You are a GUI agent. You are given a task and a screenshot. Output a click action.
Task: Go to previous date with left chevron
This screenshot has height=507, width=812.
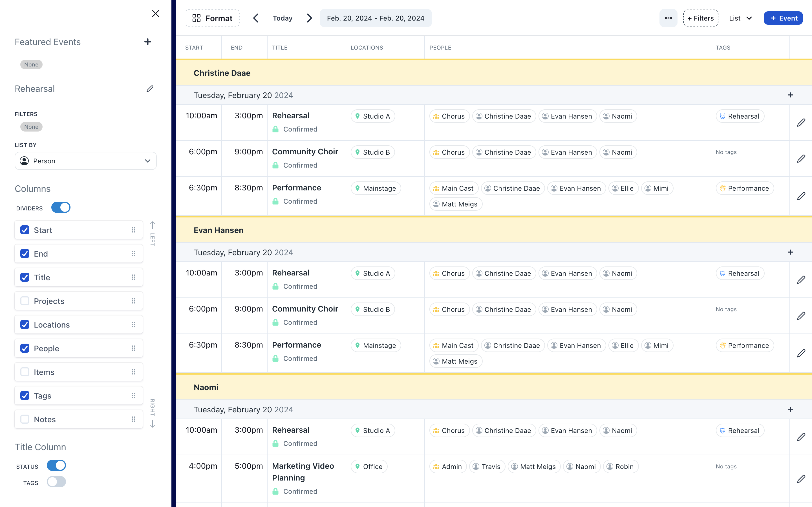coord(256,18)
